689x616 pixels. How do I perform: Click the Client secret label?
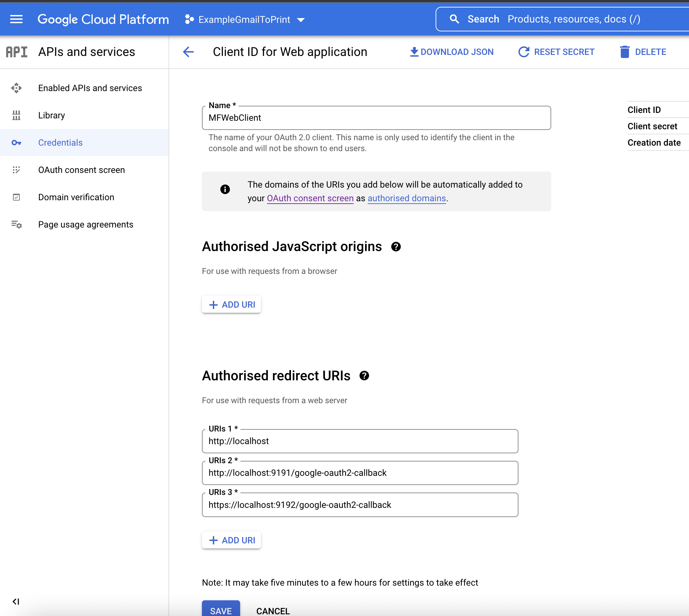(x=652, y=126)
